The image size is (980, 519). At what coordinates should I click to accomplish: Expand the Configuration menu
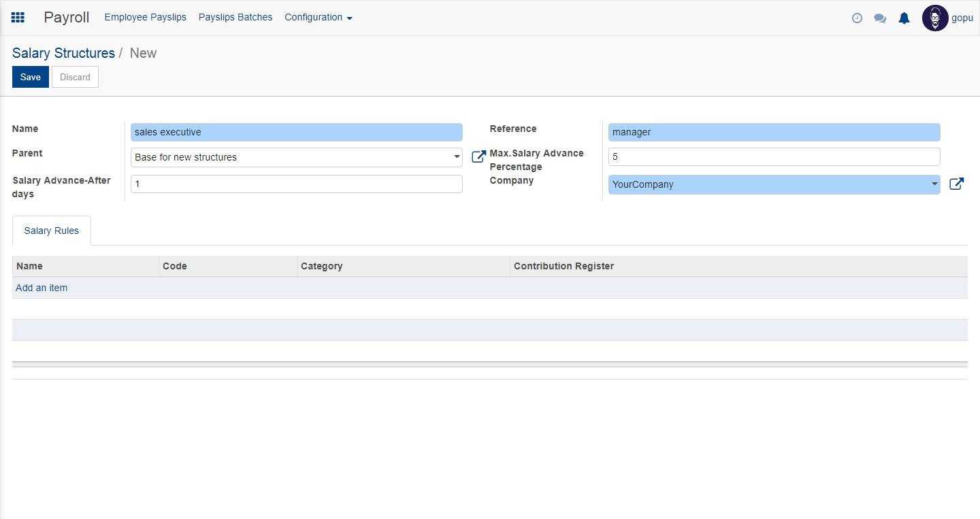click(x=318, y=18)
